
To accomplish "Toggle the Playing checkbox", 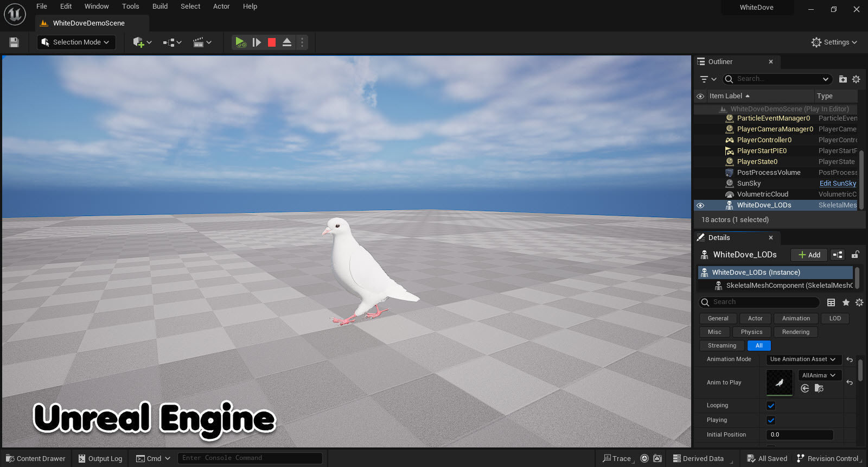I will [771, 420].
